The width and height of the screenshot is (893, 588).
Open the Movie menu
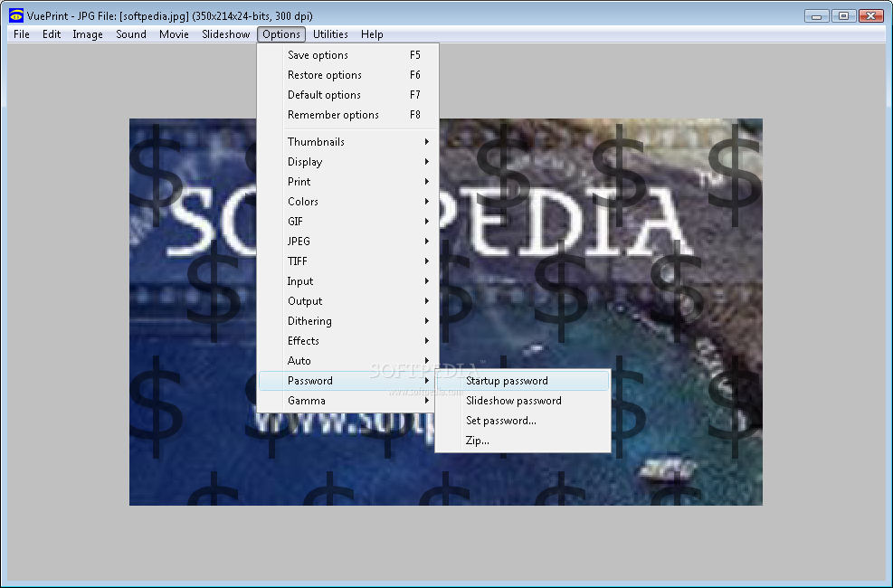[x=174, y=34]
